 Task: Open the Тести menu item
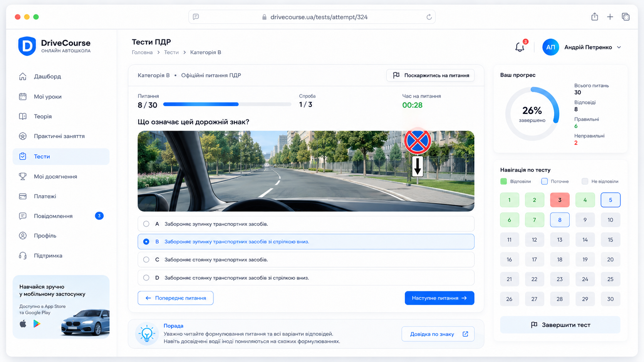61,157
